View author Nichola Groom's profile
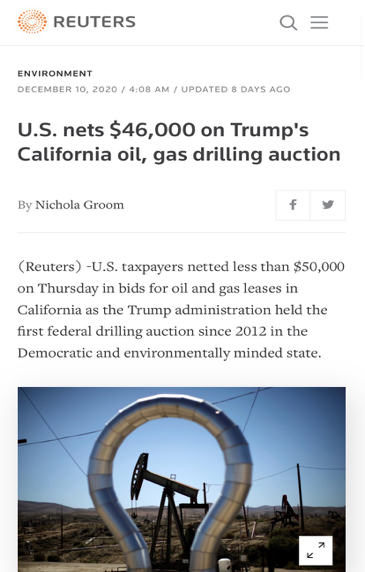The width and height of the screenshot is (365, 572). [x=79, y=205]
